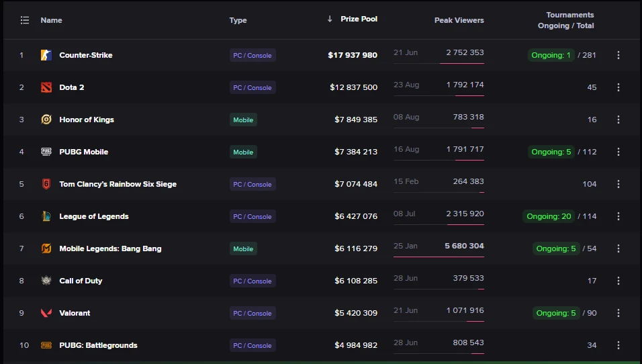Open the three-dot menu for PUBG Mobile

[618, 152]
